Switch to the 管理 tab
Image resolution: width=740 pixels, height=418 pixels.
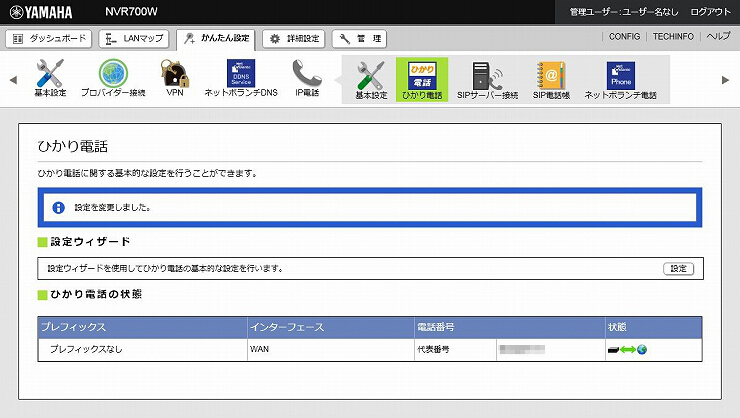359,39
